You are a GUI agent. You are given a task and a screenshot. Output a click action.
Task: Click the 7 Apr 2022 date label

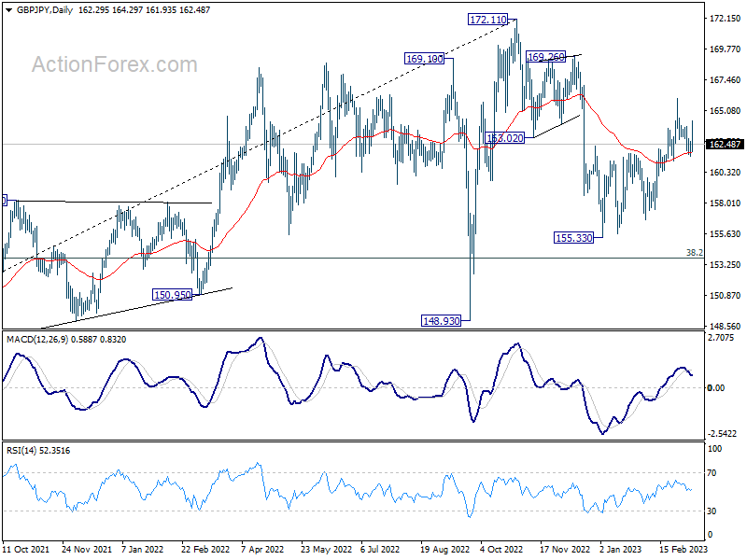pyautogui.click(x=262, y=549)
